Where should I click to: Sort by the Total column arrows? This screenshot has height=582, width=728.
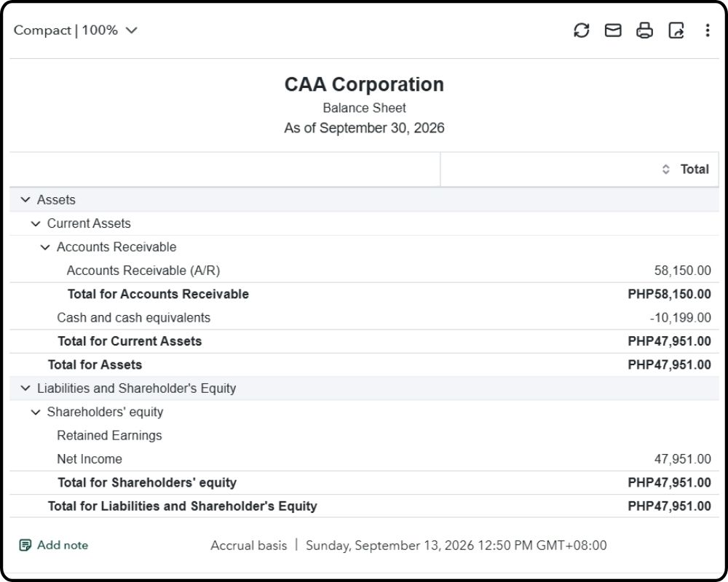pyautogui.click(x=665, y=170)
